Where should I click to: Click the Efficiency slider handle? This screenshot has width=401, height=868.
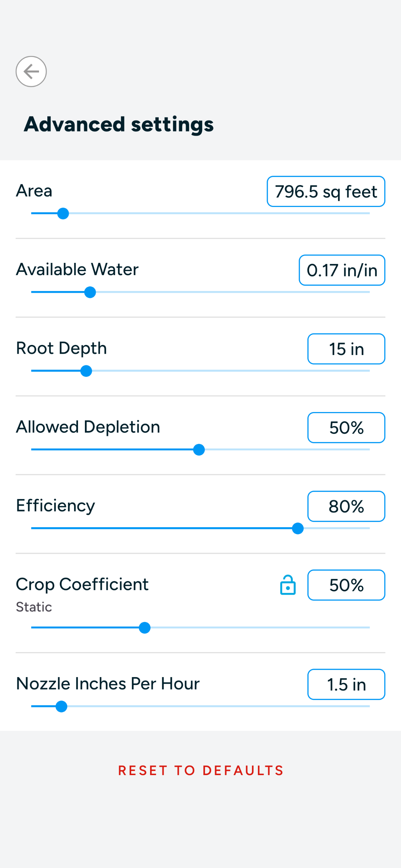pyautogui.click(x=298, y=529)
